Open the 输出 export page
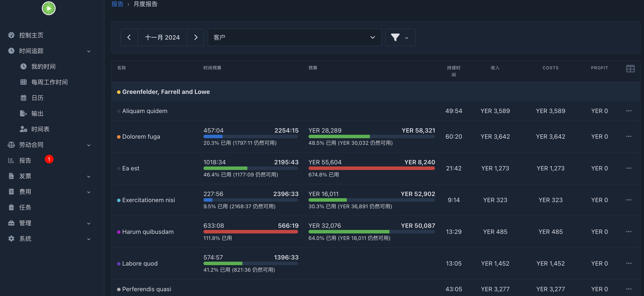 click(37, 114)
